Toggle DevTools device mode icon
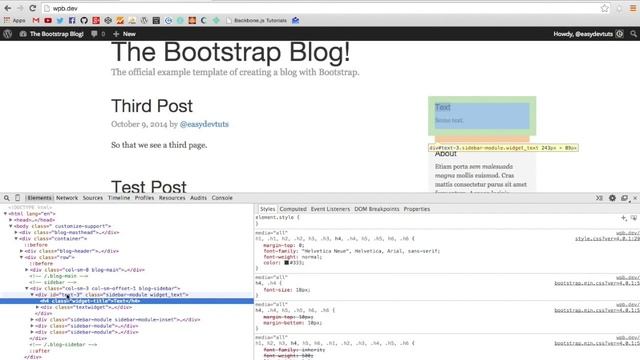The image size is (640, 360). click(17, 198)
